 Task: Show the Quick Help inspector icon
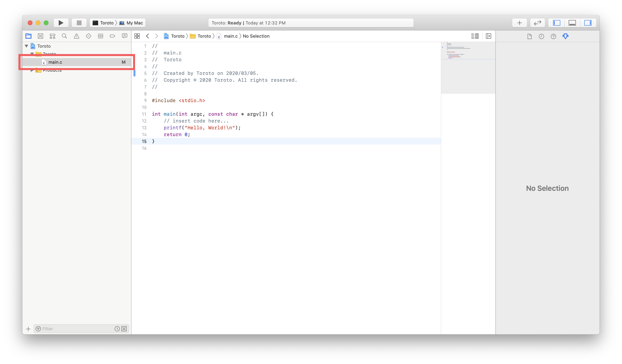coord(553,36)
